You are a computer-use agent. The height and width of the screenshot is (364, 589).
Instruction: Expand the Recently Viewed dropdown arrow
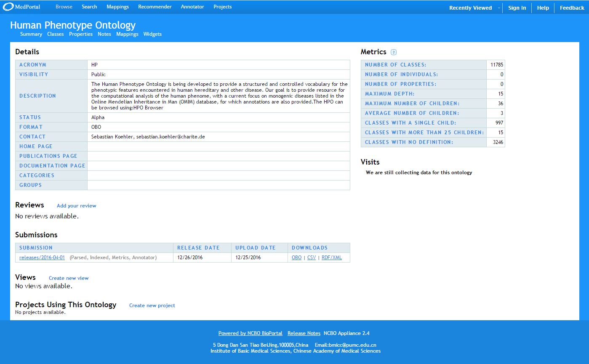(499, 8)
